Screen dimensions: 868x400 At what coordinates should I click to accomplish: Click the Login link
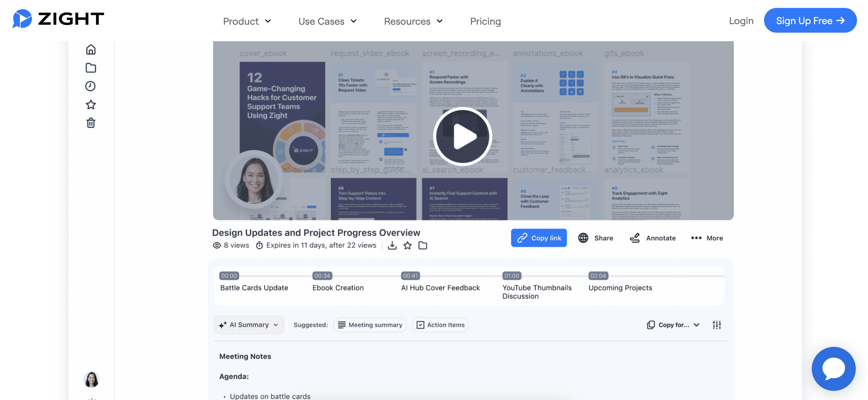[x=741, y=20]
